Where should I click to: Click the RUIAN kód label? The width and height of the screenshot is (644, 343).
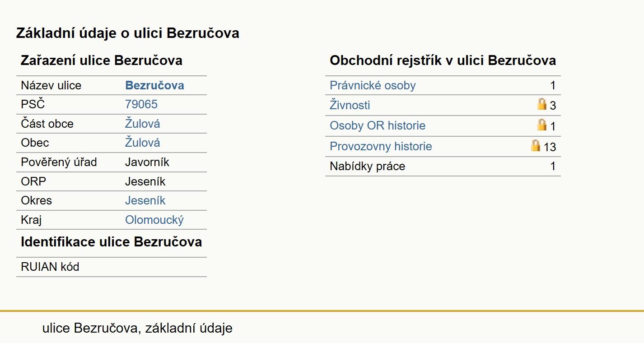tap(50, 267)
